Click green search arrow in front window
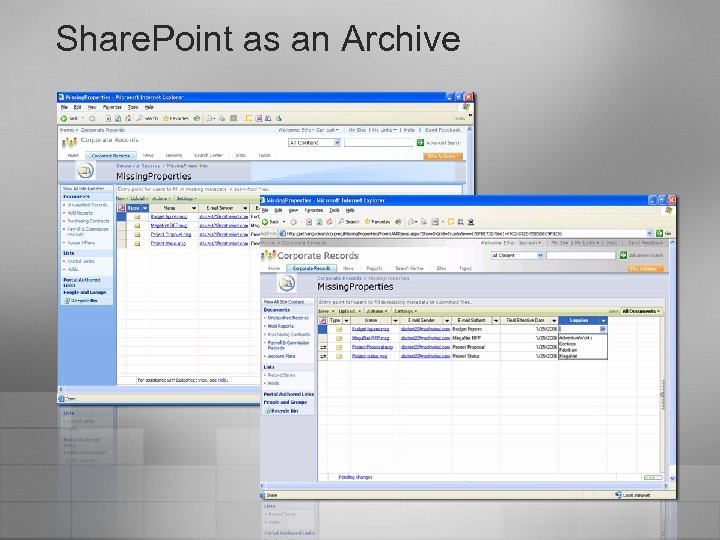 click(623, 255)
